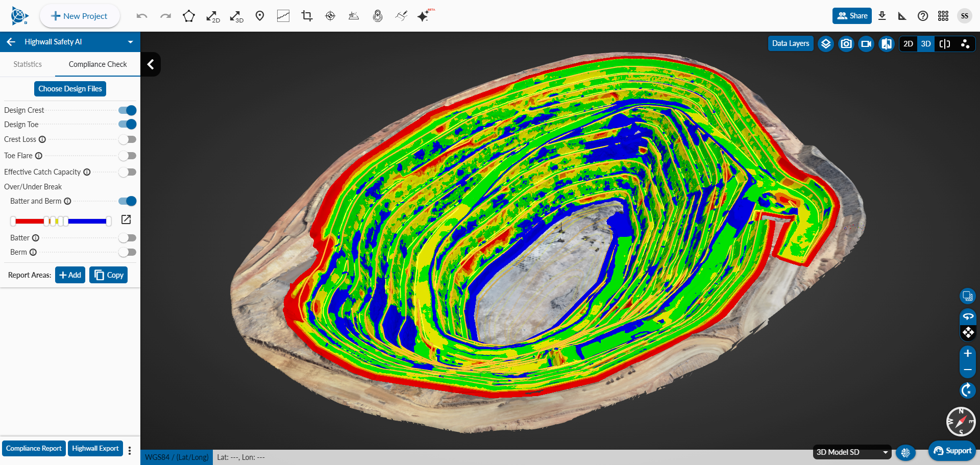Select the 3D distance measurement tool
The image size is (980, 465).
point(236,16)
